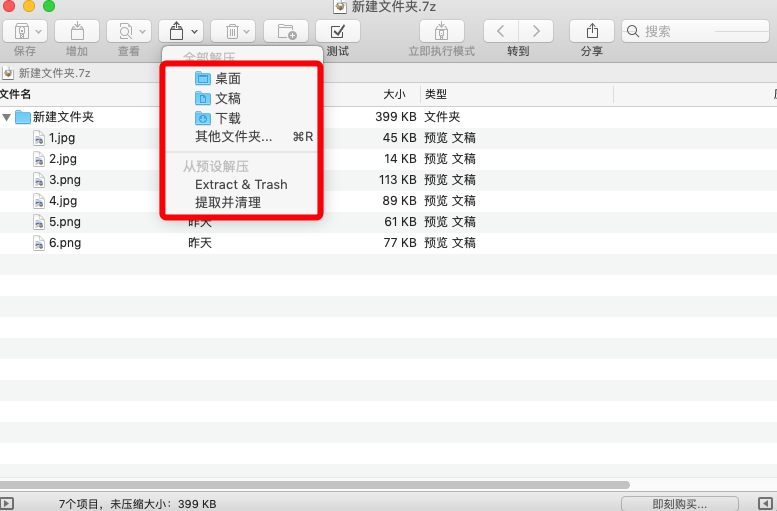Click the archive icon in title bar
Screen dimensions: 777x511
340,6
